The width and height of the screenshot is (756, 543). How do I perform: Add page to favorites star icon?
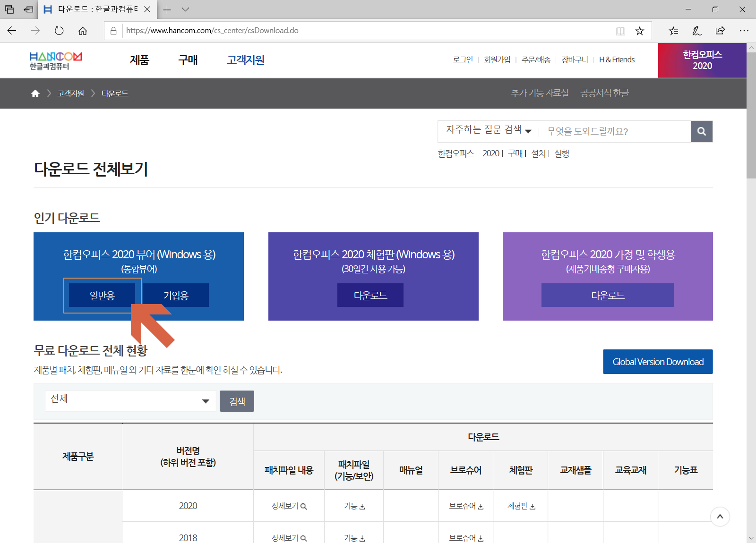(640, 31)
